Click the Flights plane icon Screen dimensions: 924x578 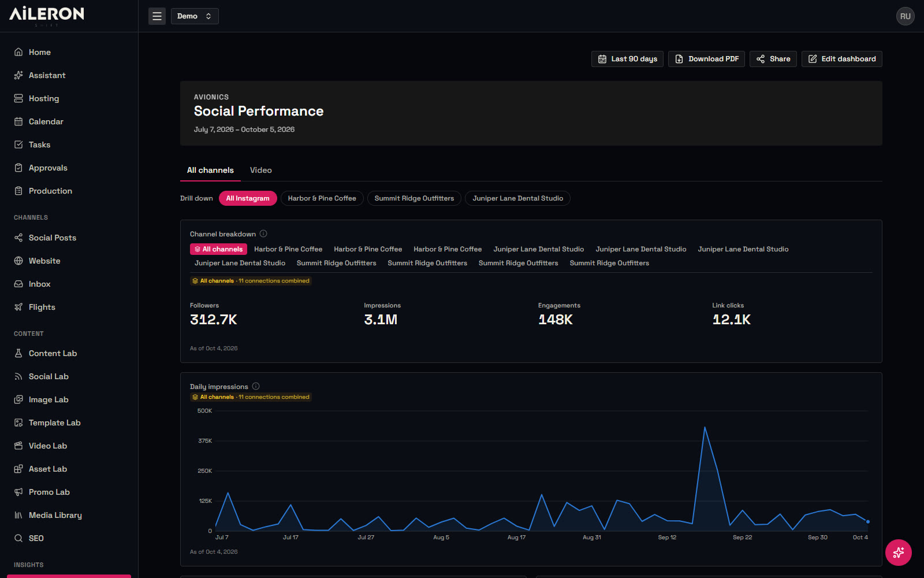18,307
